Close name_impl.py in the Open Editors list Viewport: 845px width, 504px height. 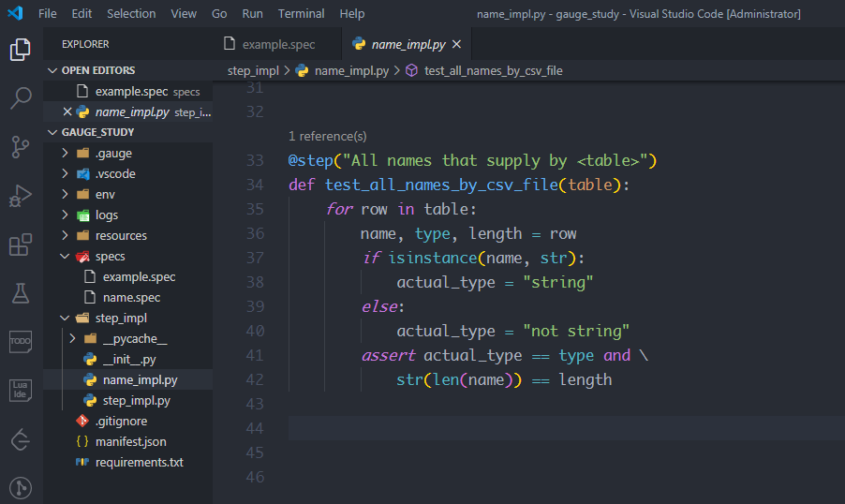coord(67,111)
